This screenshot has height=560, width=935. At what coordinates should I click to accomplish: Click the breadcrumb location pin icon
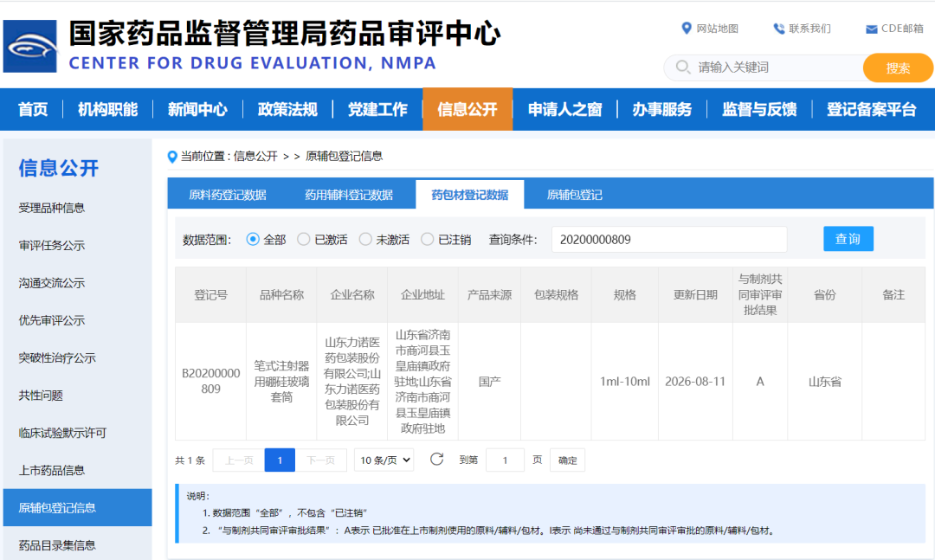172,157
